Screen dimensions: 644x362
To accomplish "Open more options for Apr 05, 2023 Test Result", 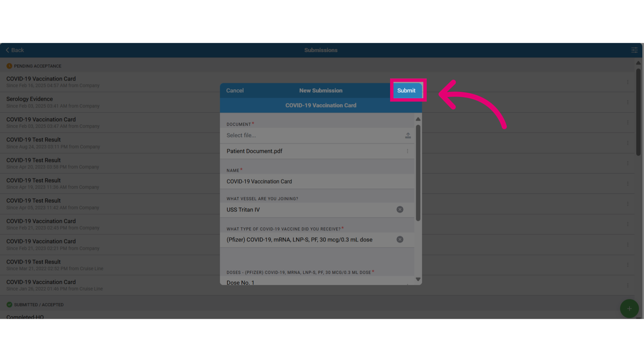I will point(628,204).
